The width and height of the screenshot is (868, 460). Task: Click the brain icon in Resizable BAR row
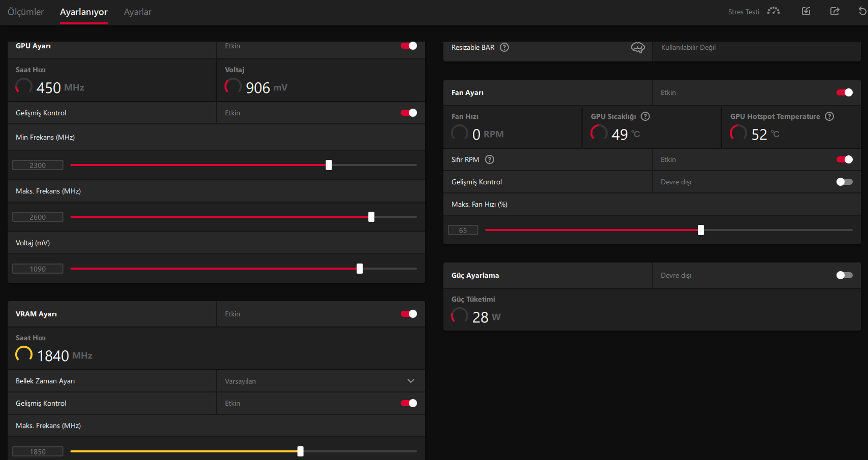coord(638,47)
